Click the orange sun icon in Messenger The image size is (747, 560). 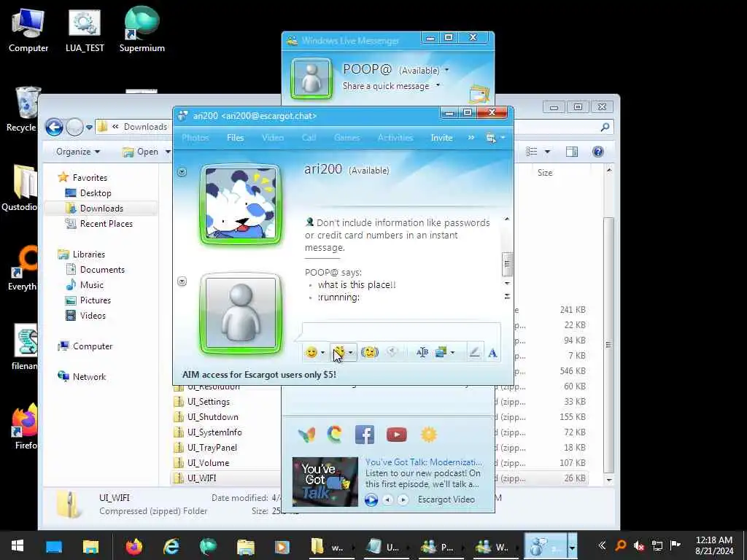click(x=429, y=435)
